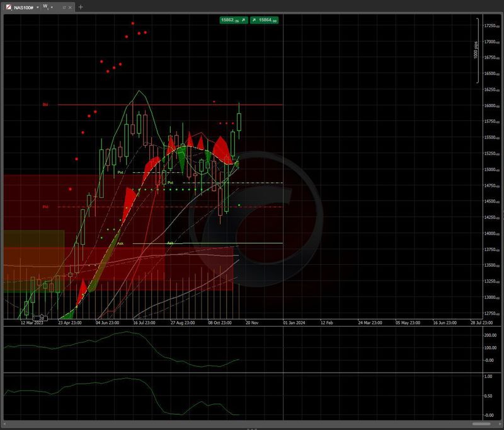Open the NAS100# symbol dropdown arrow
Screen dimensions: 504x430
pos(38,7)
